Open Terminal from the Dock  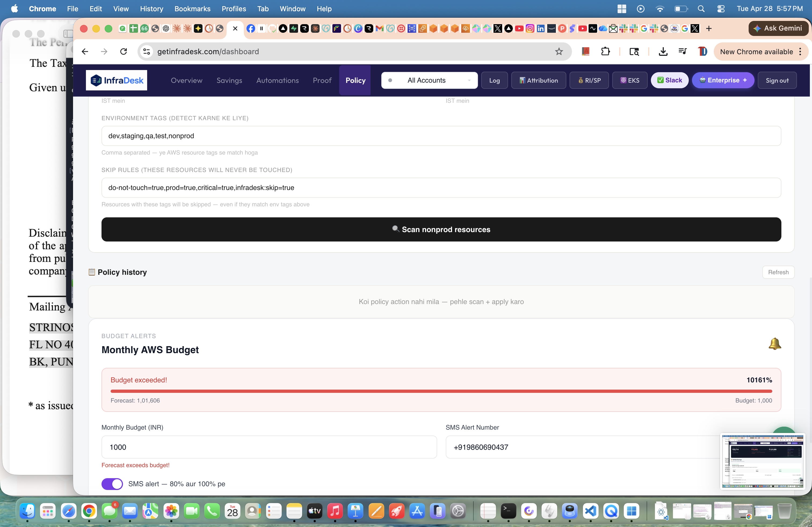(x=508, y=511)
